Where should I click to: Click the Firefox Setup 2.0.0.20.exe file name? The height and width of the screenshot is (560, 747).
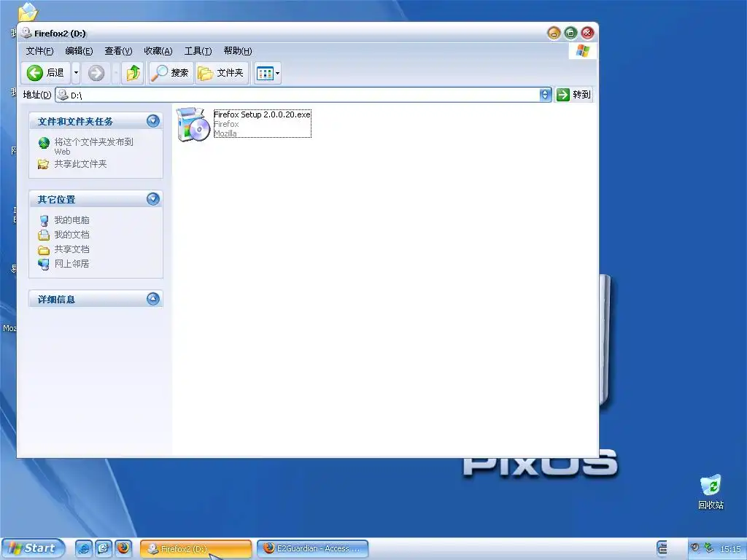[x=262, y=114]
